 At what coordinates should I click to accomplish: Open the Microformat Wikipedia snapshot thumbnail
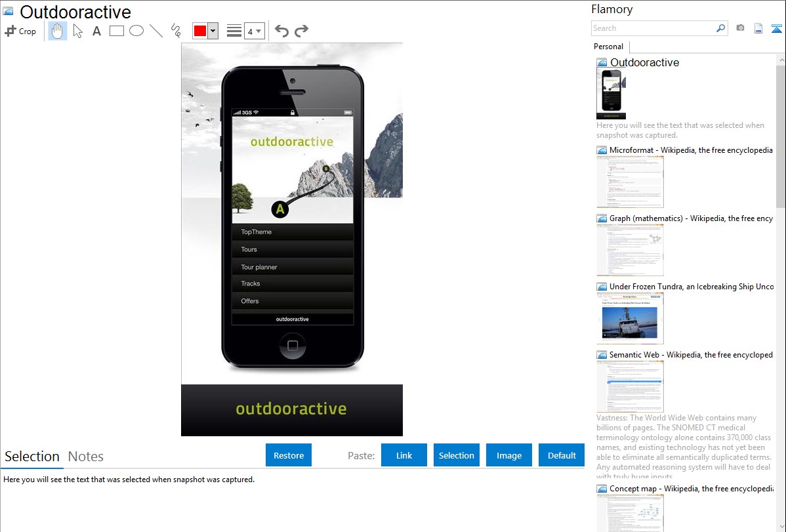[x=630, y=182]
